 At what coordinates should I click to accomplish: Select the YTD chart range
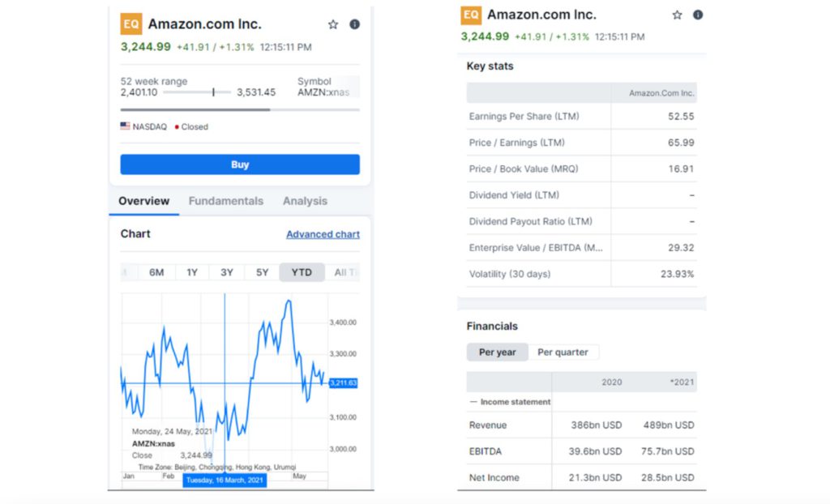(x=302, y=272)
